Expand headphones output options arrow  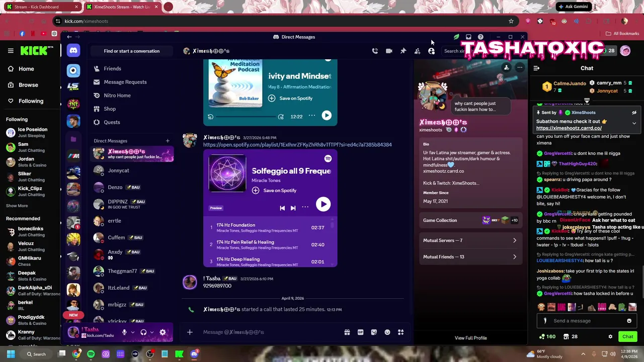point(152,332)
